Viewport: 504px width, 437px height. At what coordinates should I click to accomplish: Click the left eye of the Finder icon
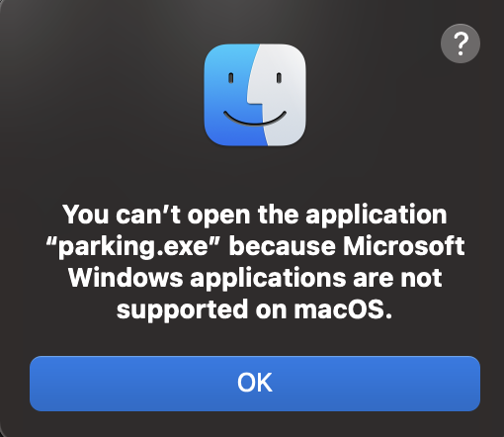(231, 78)
